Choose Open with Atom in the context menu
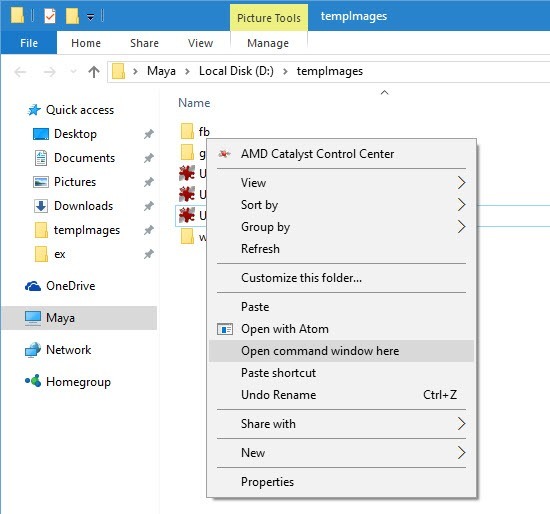The width and height of the screenshot is (550, 514). tap(341, 329)
